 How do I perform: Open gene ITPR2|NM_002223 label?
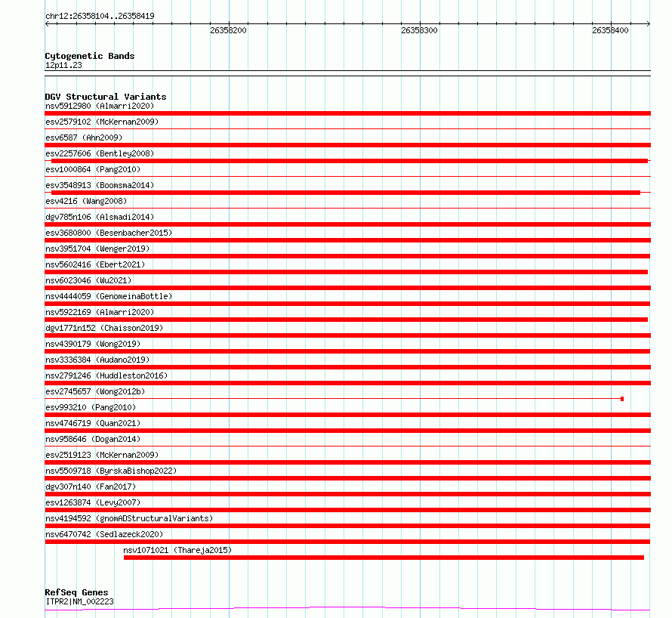(x=79, y=601)
